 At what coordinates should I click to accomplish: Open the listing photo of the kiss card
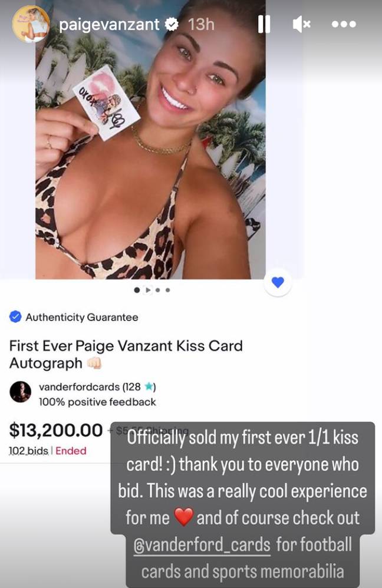tap(150, 140)
